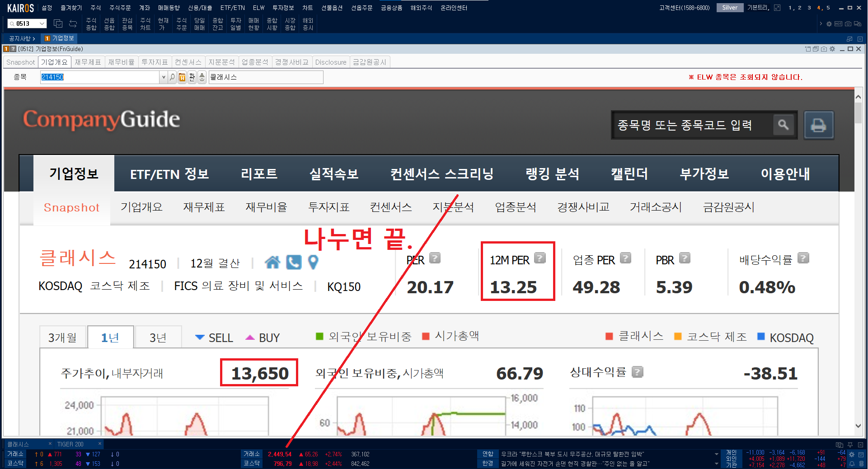The image size is (868, 469).
Task: Click the Silver grade button
Action: click(x=730, y=8)
